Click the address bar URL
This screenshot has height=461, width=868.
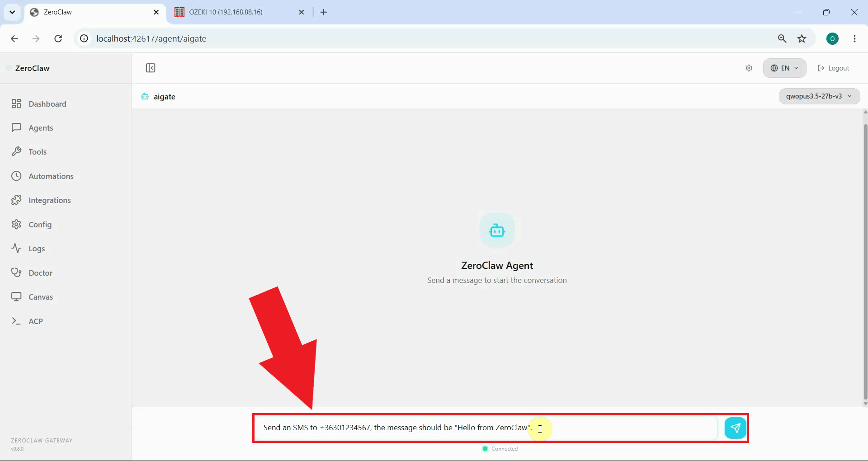(151, 38)
